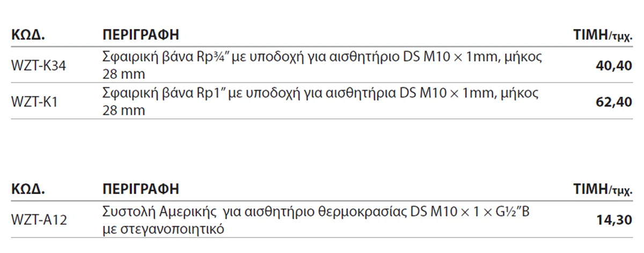Click the word 'θερμοκρασίας' in the last row
This screenshot has width=644, height=253.
pos(360,213)
